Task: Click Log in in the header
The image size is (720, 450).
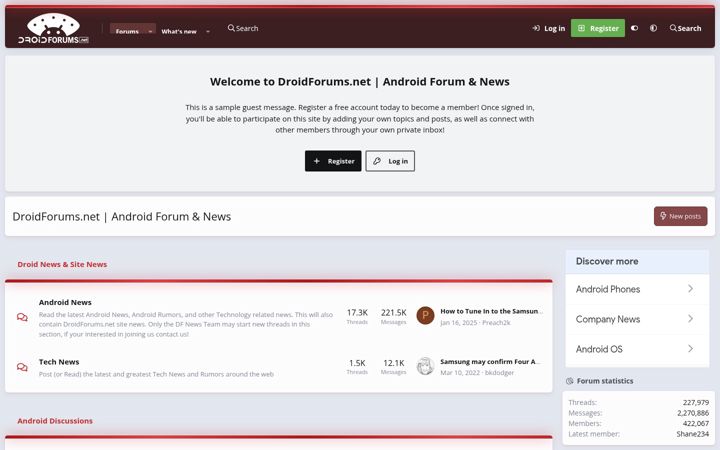Action: [x=549, y=28]
